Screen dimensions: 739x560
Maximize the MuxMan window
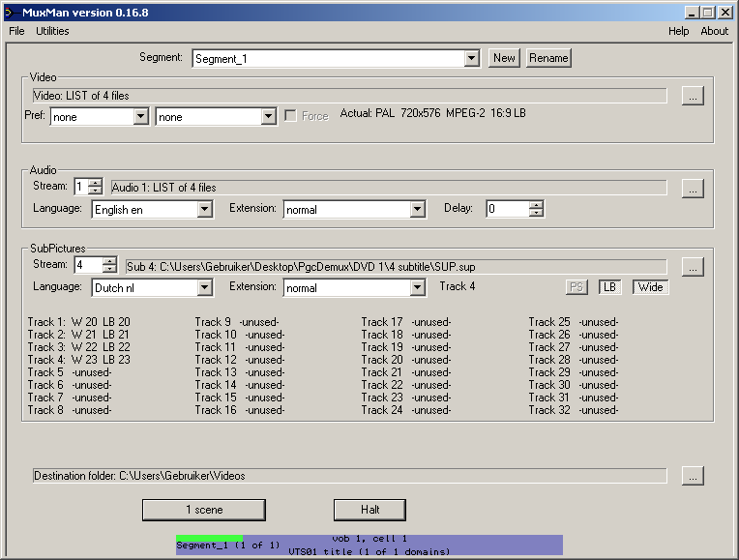tap(707, 13)
